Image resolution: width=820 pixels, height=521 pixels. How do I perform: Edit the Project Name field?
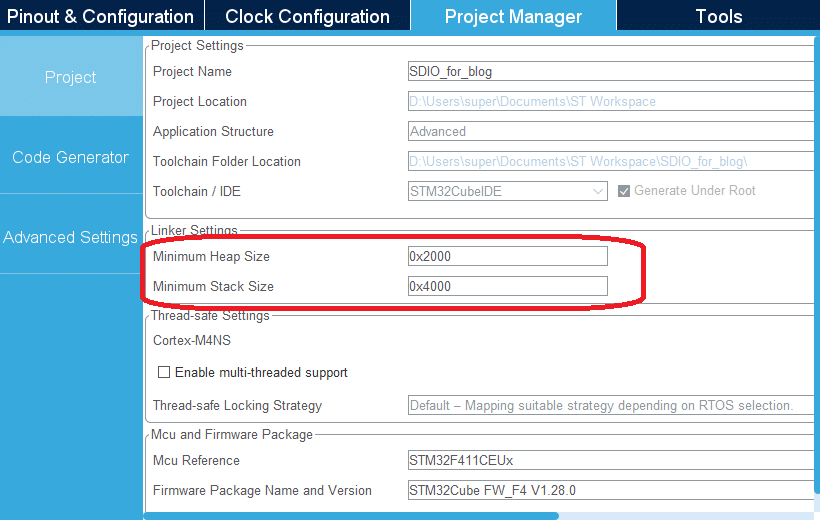[x=613, y=71]
